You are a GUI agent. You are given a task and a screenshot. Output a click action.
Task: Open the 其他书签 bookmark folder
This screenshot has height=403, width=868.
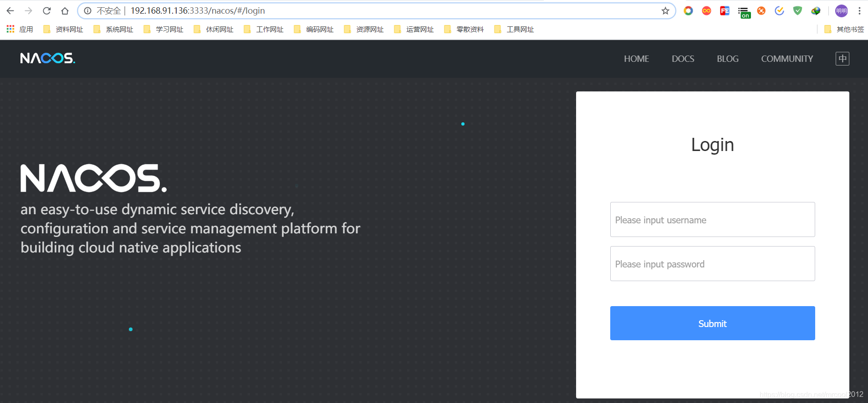844,29
